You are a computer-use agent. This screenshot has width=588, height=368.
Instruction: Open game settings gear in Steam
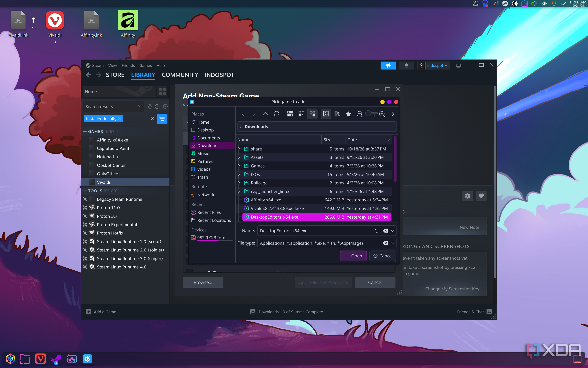click(x=468, y=196)
